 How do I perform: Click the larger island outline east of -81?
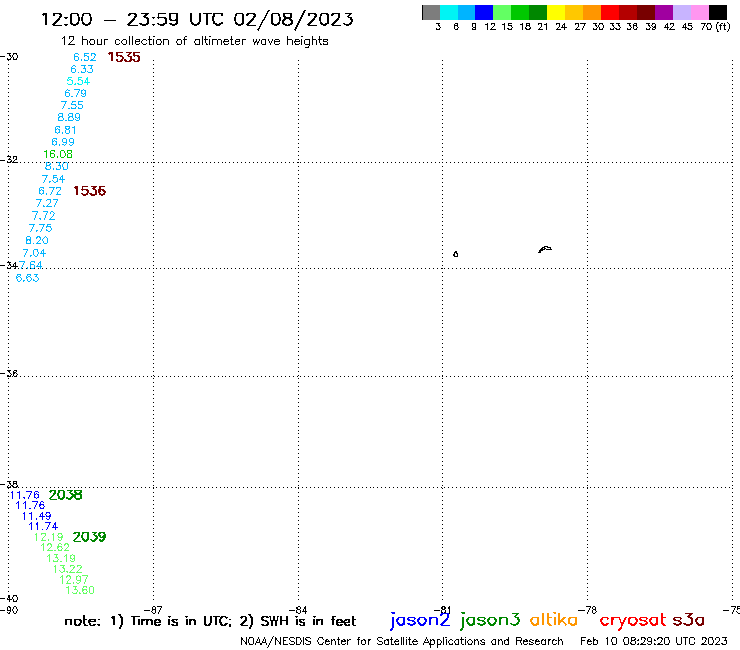545,249
